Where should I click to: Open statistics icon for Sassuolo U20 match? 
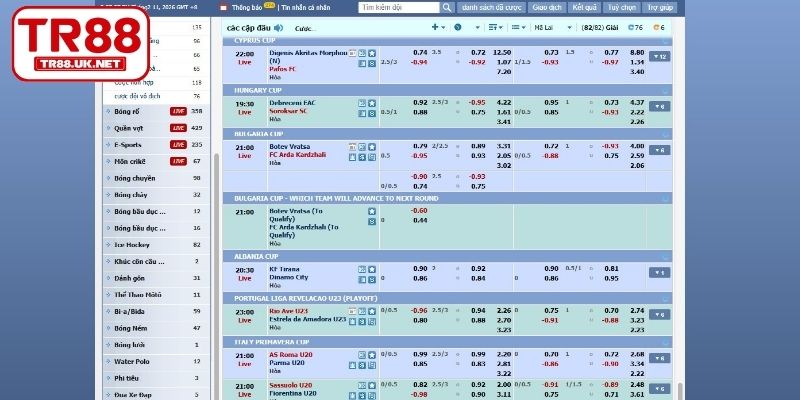(x=362, y=386)
